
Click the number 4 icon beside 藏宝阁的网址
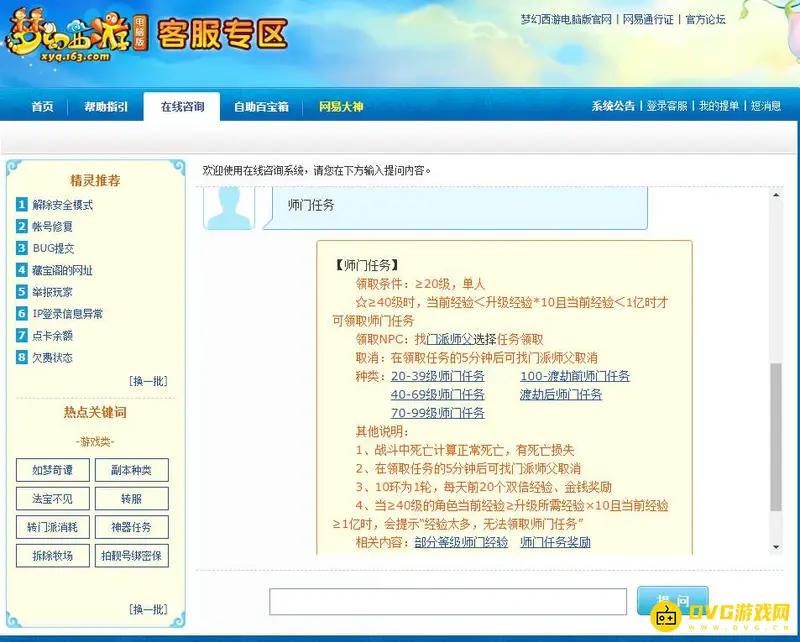coord(21,270)
